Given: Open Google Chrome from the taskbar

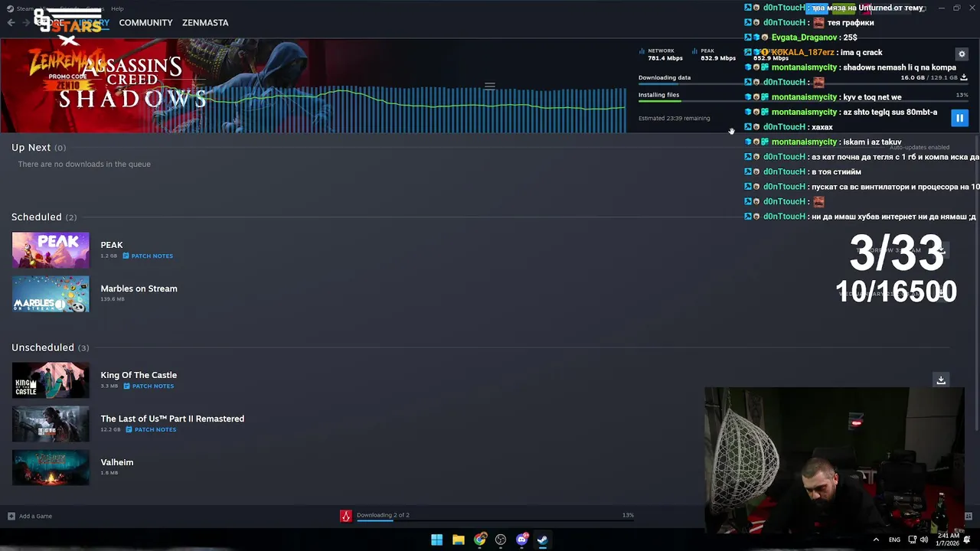Looking at the screenshot, I should [x=479, y=540].
